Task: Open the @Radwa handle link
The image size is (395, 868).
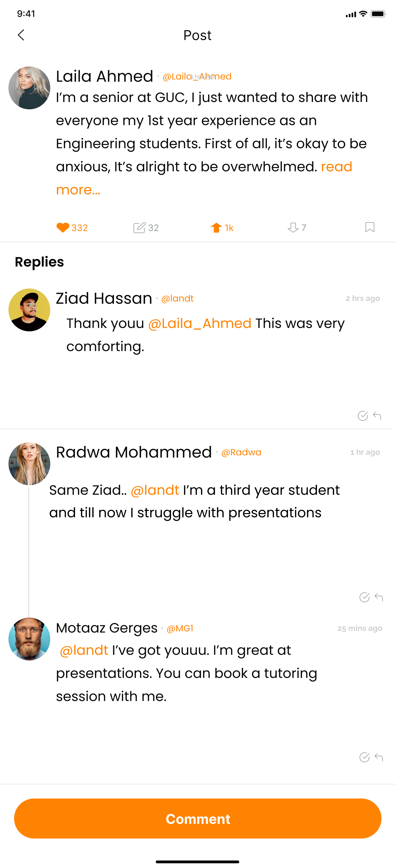Action: 241,452
